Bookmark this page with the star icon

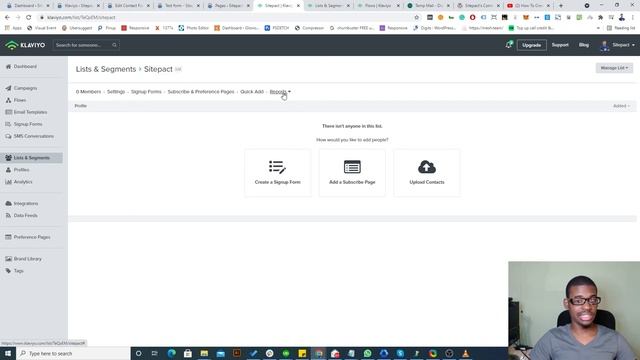tap(417, 18)
